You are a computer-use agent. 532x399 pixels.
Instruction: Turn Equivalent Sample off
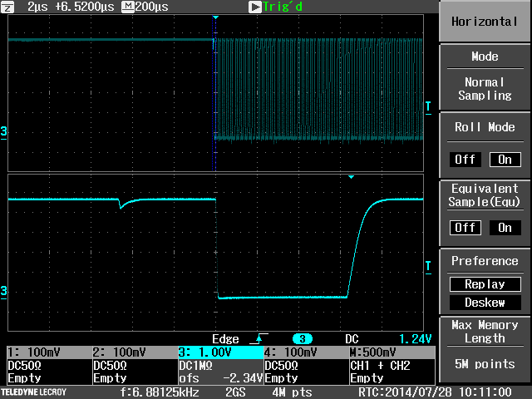click(465, 227)
